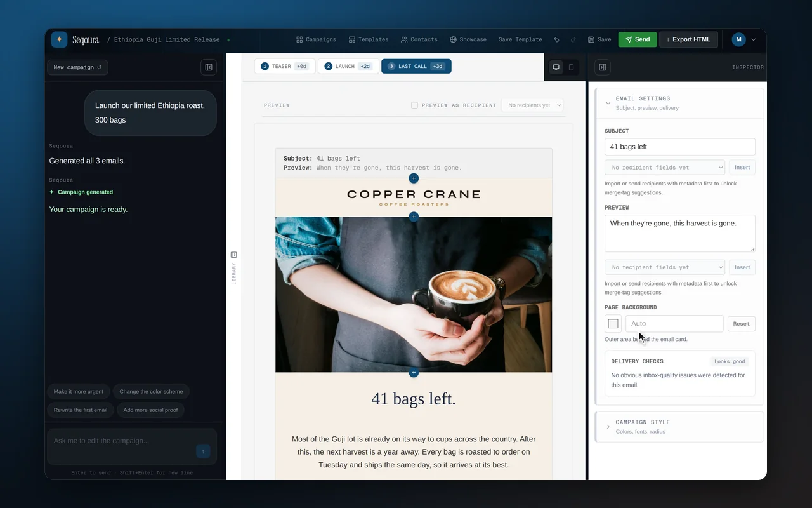Open the page background color swatch

pos(613,324)
